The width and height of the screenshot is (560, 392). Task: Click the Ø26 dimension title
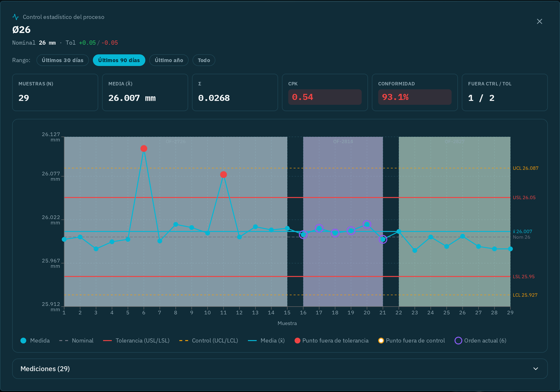[x=22, y=30]
